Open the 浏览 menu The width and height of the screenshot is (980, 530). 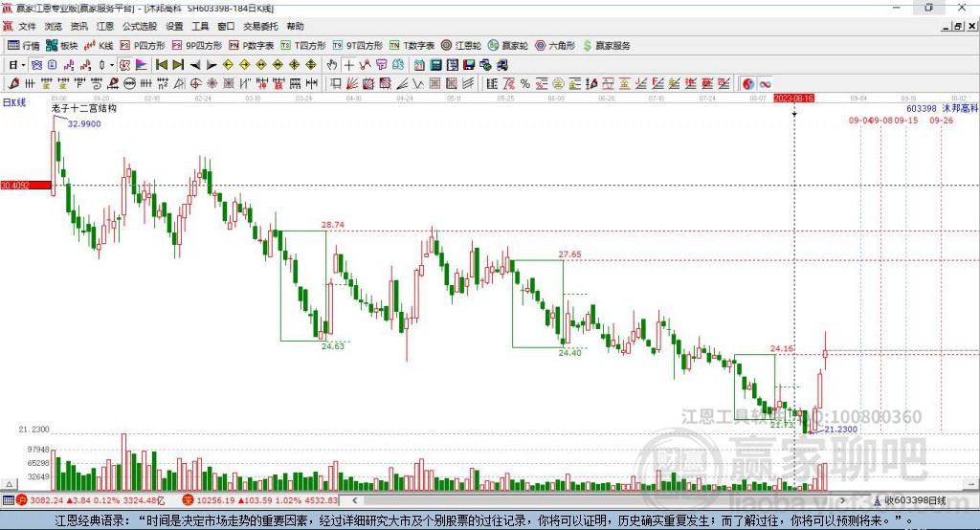[54, 26]
